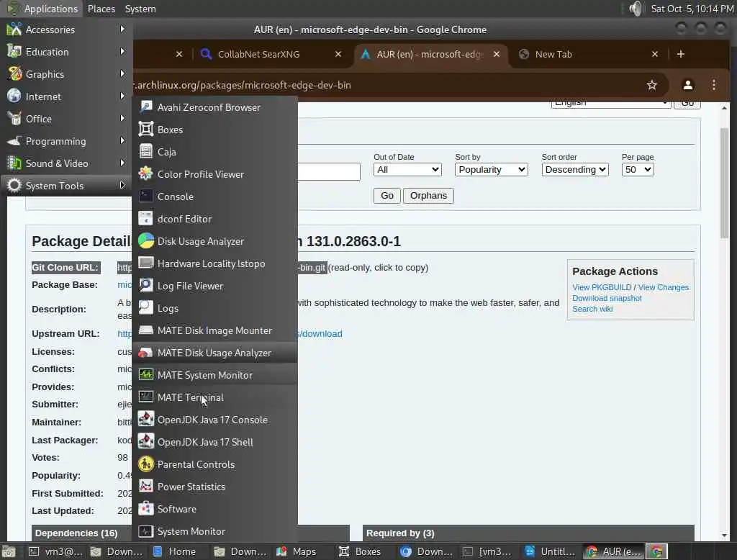Click the Git Clone URL label
The image size is (737, 560).
65,268
